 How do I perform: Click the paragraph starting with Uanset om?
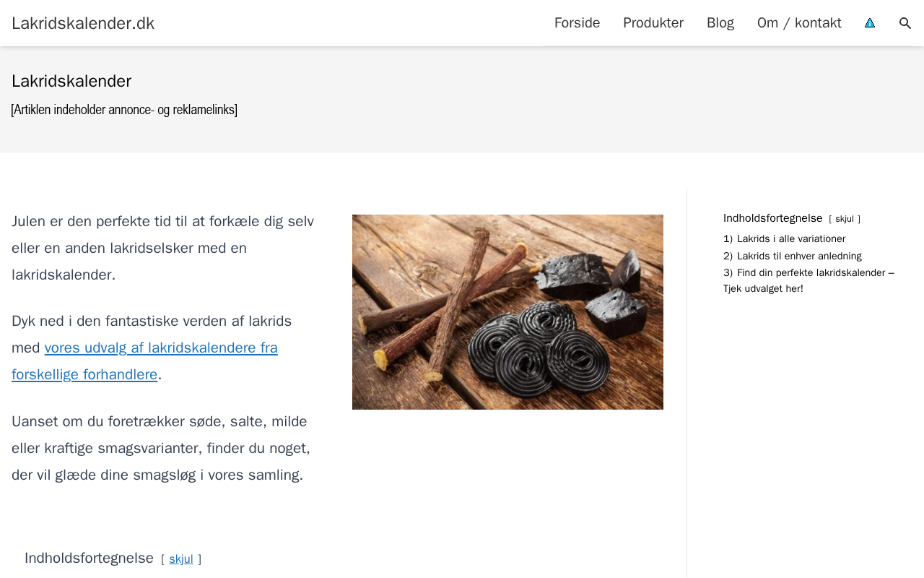pyautogui.click(x=162, y=448)
